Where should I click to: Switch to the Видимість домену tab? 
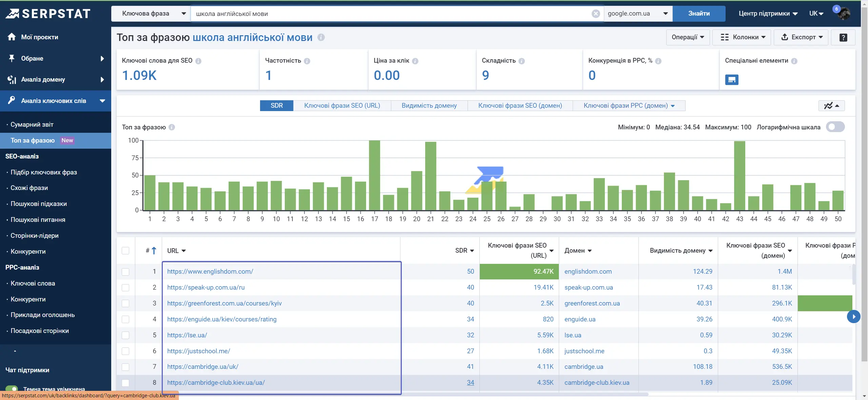pyautogui.click(x=429, y=106)
